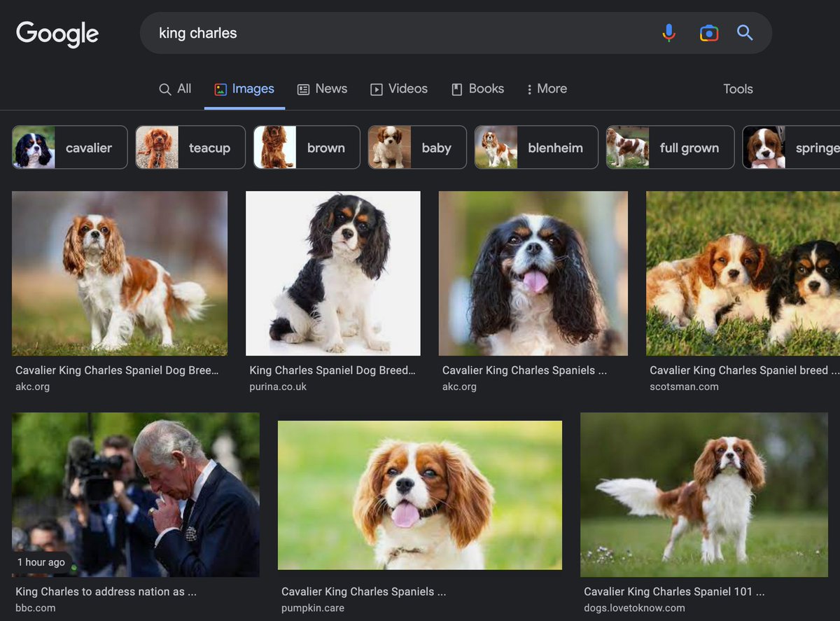
Task: Click 'Cavalier King Charles Spaniel breed ...' title
Action: coord(744,370)
